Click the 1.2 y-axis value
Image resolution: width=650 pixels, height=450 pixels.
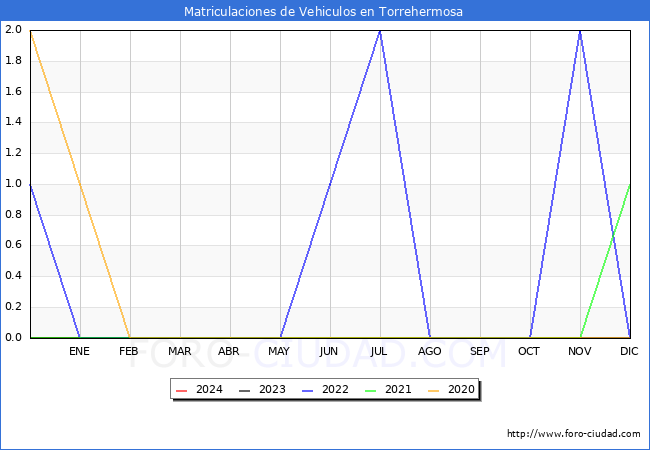pyautogui.click(x=13, y=153)
